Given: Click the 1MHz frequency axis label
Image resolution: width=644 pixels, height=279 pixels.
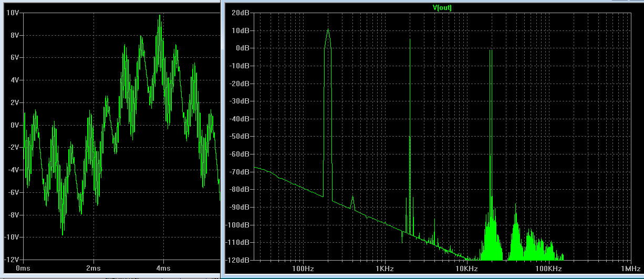Looking at the screenshot, I should pos(630,268).
